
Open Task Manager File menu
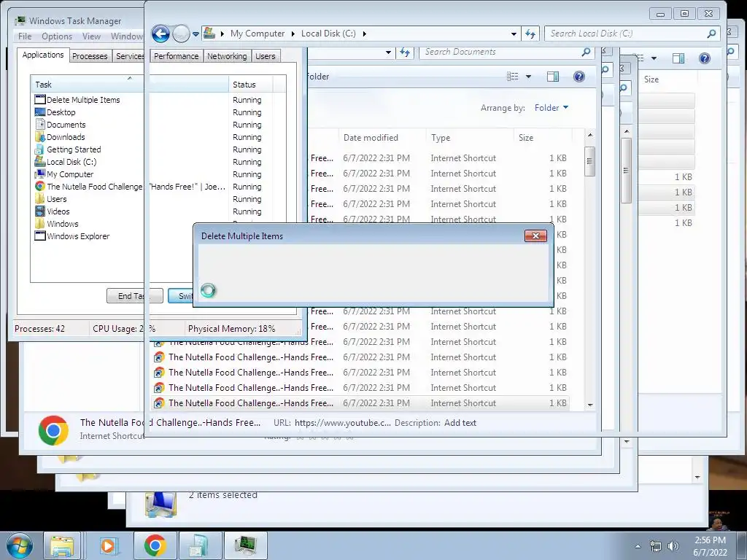[x=25, y=36]
